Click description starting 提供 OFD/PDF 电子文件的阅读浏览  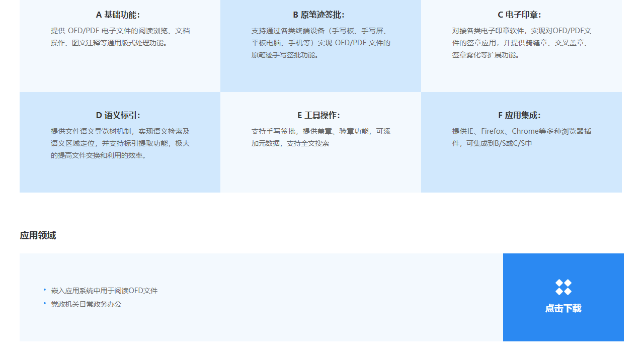pos(120,37)
